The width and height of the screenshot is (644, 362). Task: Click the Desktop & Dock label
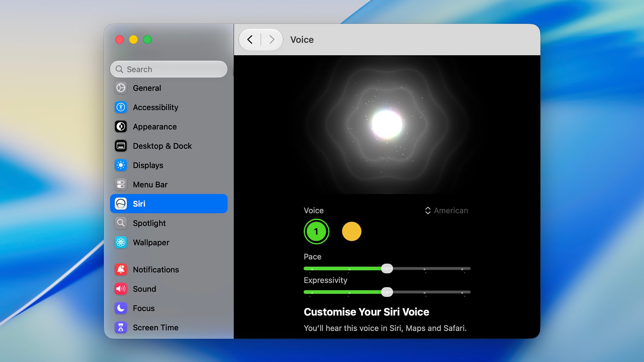tap(162, 146)
